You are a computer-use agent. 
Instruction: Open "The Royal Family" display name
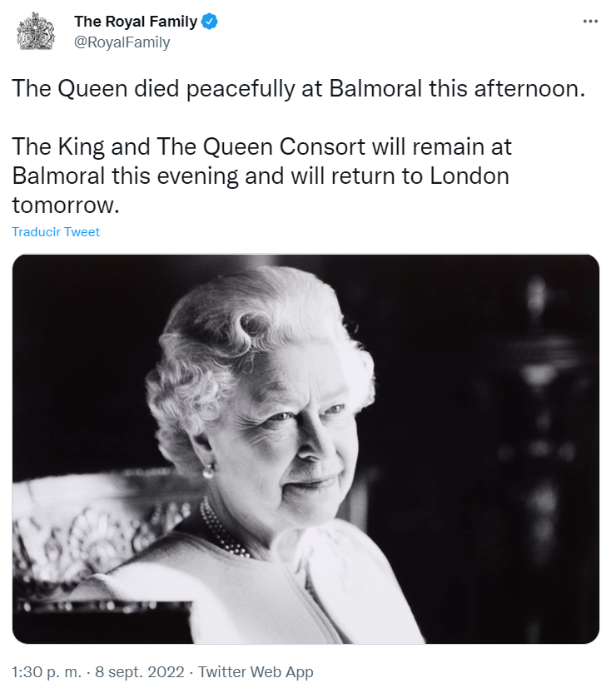(136, 22)
